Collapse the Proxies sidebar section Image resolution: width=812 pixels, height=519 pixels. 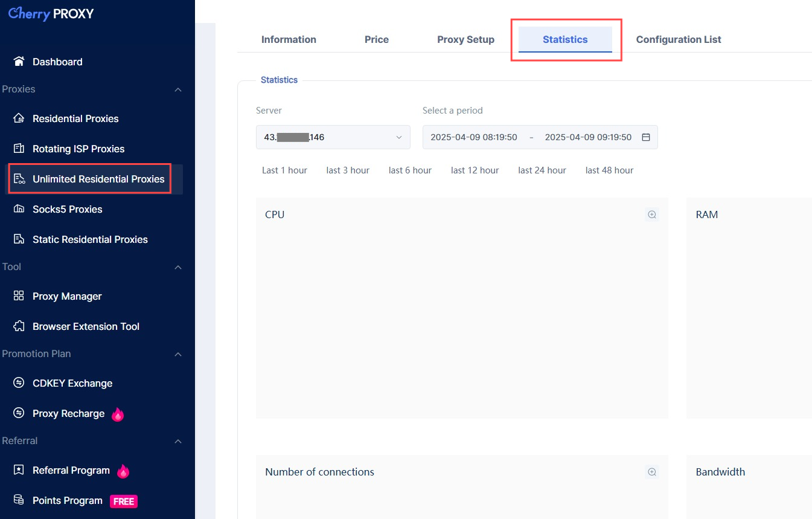pyautogui.click(x=177, y=89)
